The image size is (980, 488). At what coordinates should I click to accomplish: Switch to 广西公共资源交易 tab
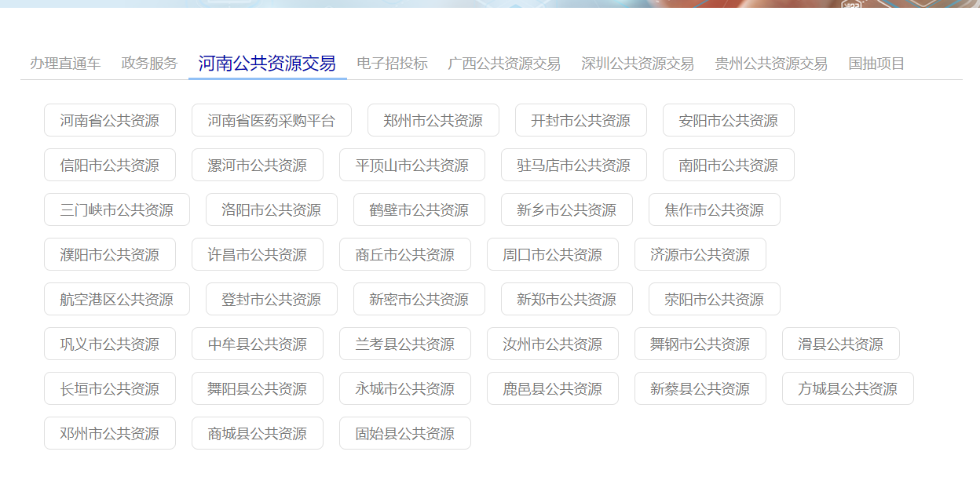coord(504,64)
